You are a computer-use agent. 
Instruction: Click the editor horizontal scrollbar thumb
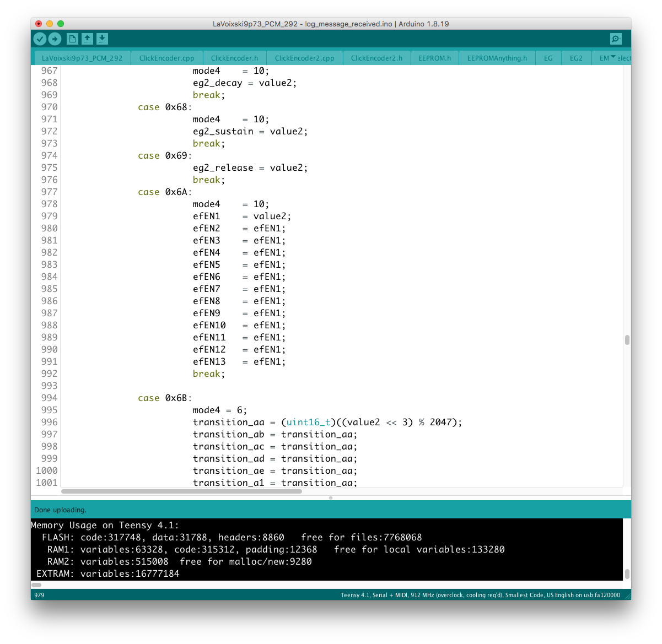click(x=182, y=491)
